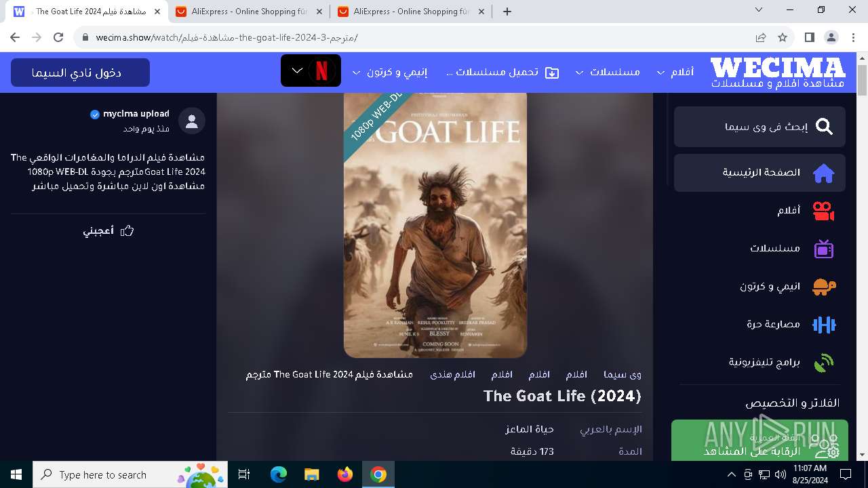Bookmark this page with star icon
868x488 pixels.
pyautogui.click(x=783, y=38)
